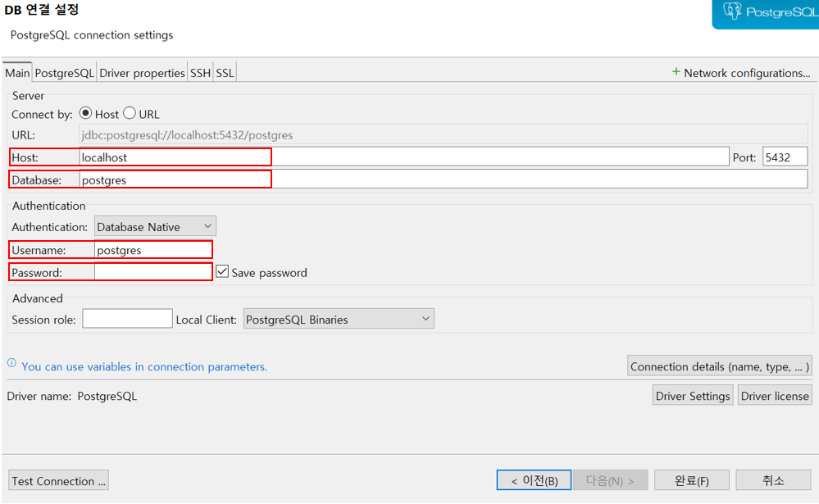Click the PostgreSQL elephant logo
Screen dimensions: 819x504
pyautogui.click(x=732, y=11)
